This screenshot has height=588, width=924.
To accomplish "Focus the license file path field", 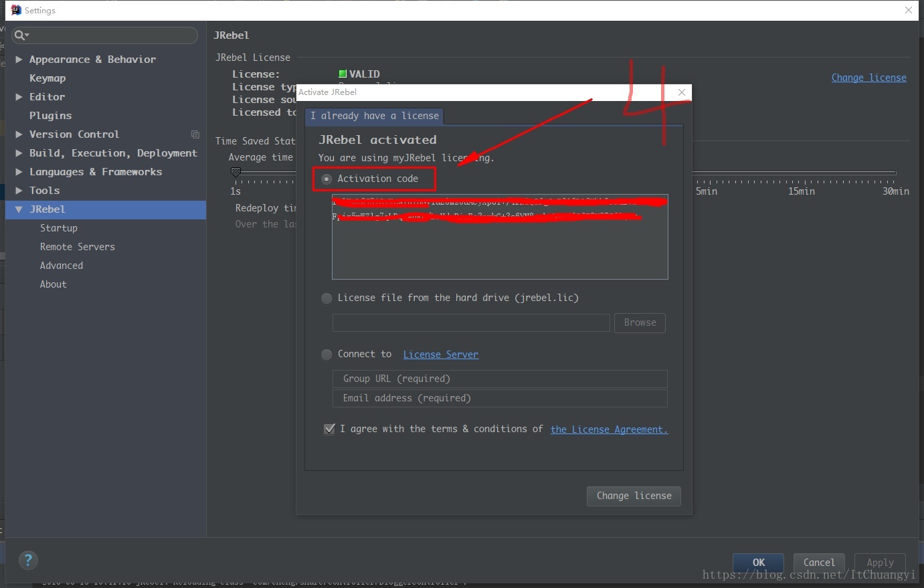I will click(x=471, y=322).
